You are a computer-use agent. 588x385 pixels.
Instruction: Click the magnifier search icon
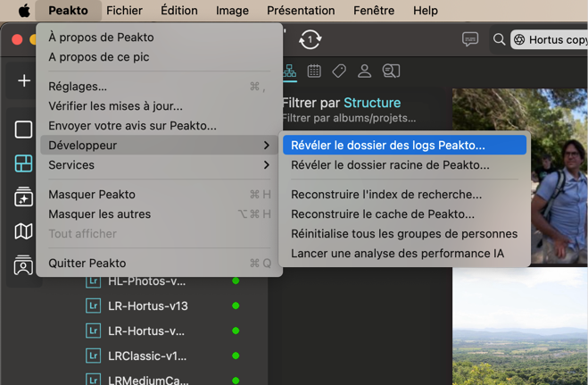[x=499, y=39]
